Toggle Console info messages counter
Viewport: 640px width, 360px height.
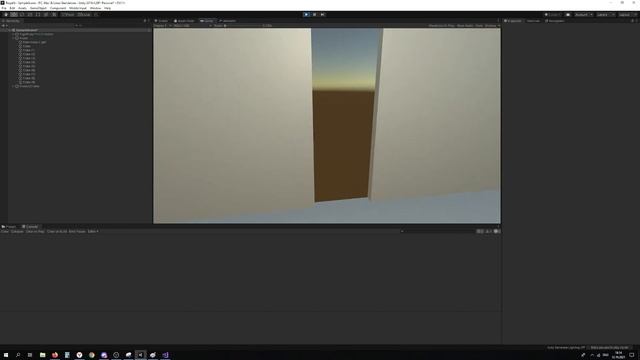click(480, 231)
